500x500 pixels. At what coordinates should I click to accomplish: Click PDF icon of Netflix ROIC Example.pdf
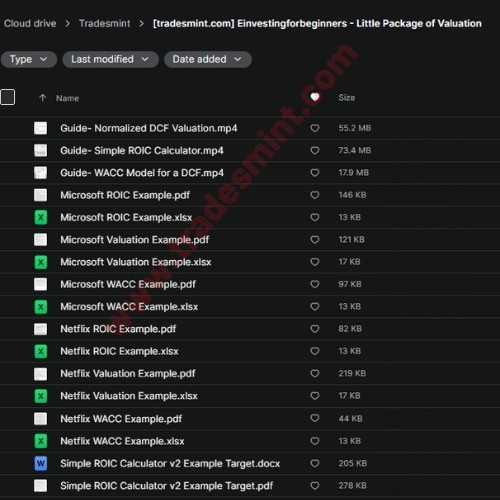click(41, 329)
